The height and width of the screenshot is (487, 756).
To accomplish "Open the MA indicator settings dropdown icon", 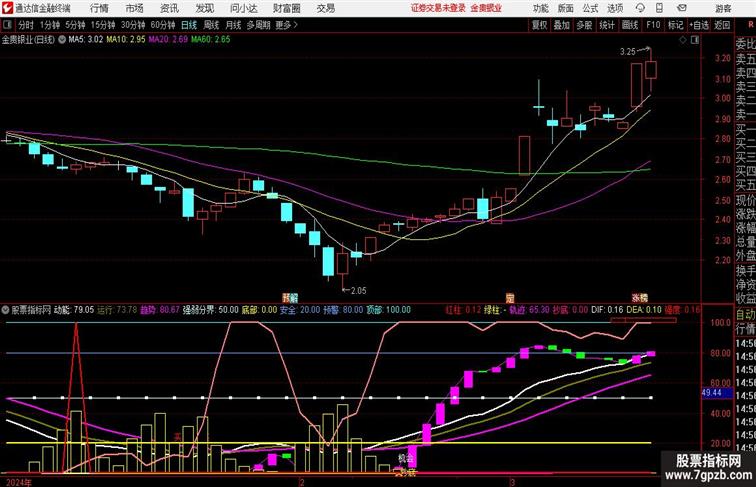I will [62, 40].
